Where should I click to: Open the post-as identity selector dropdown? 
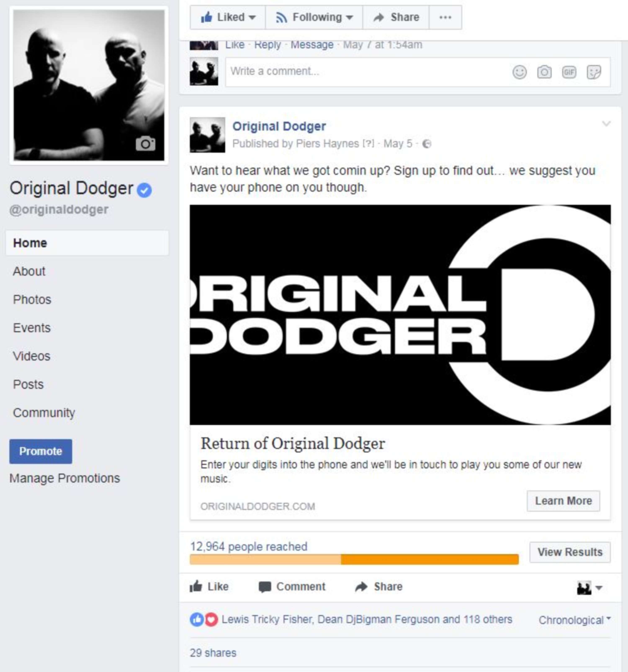[589, 588]
